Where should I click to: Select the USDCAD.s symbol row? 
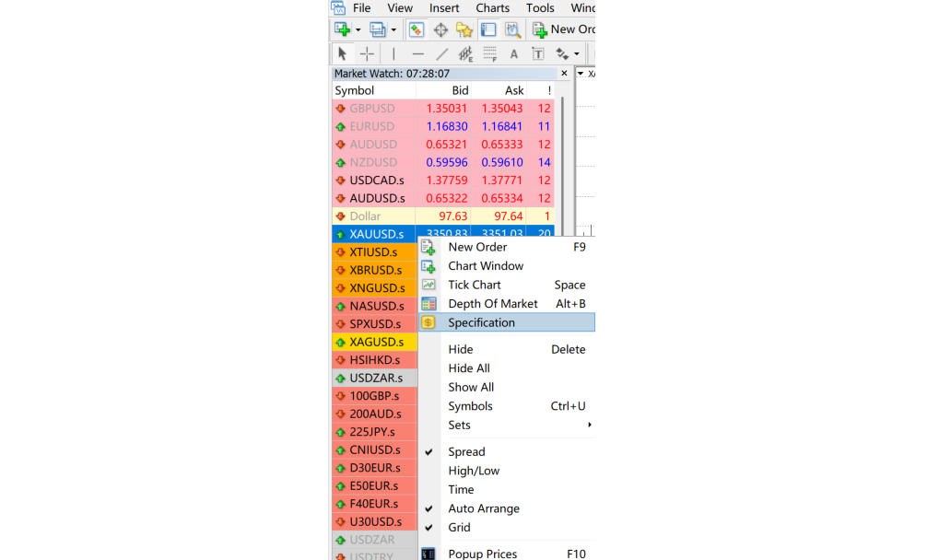tap(443, 181)
